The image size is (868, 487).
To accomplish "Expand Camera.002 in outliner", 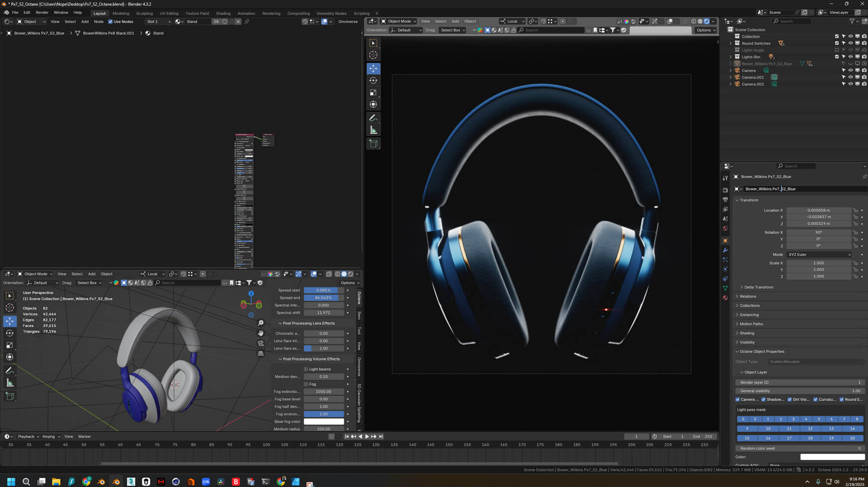I will tap(731, 84).
